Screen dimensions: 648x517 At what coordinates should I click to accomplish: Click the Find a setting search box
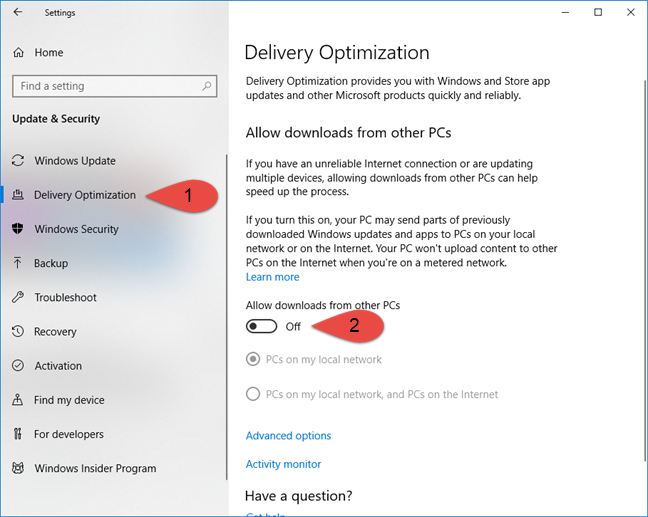pos(114,86)
